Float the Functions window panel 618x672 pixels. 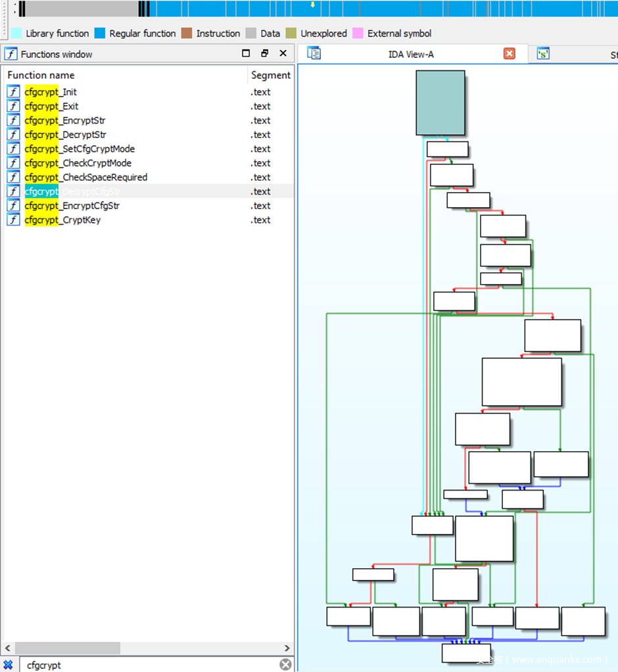[264, 54]
